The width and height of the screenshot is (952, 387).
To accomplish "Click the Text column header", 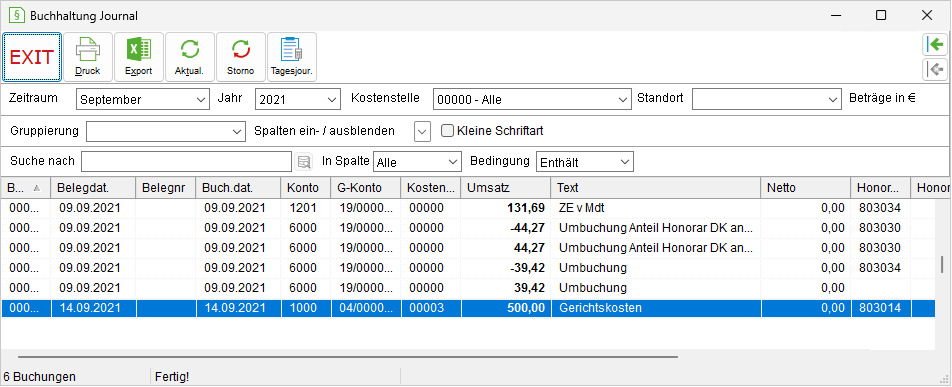I will 656,188.
